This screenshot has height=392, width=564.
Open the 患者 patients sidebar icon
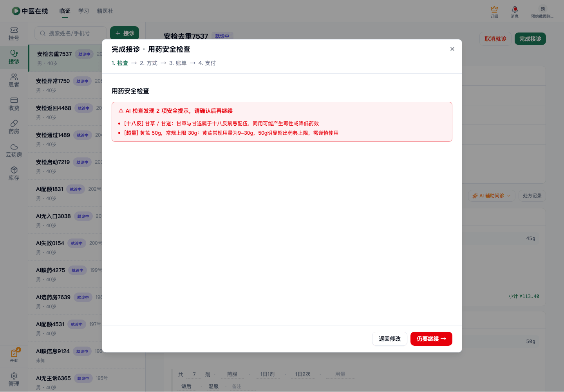pos(14,81)
